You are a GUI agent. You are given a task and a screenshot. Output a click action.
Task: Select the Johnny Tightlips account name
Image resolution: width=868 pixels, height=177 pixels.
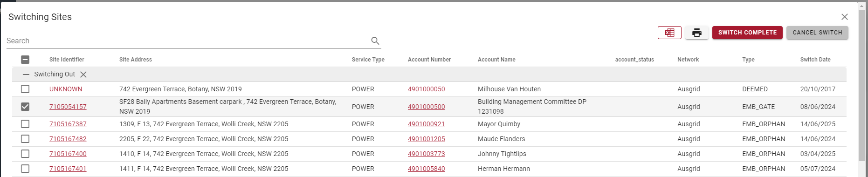tap(502, 154)
